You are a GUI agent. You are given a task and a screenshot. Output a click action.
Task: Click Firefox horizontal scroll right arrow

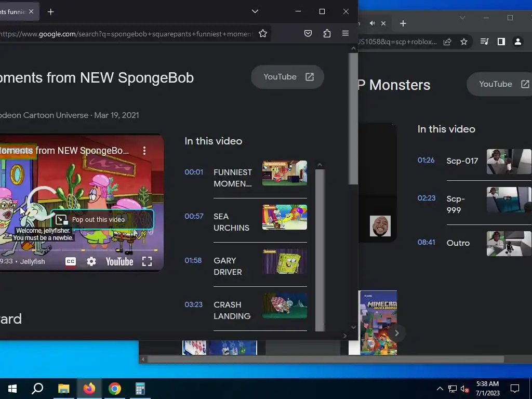[x=345, y=336]
